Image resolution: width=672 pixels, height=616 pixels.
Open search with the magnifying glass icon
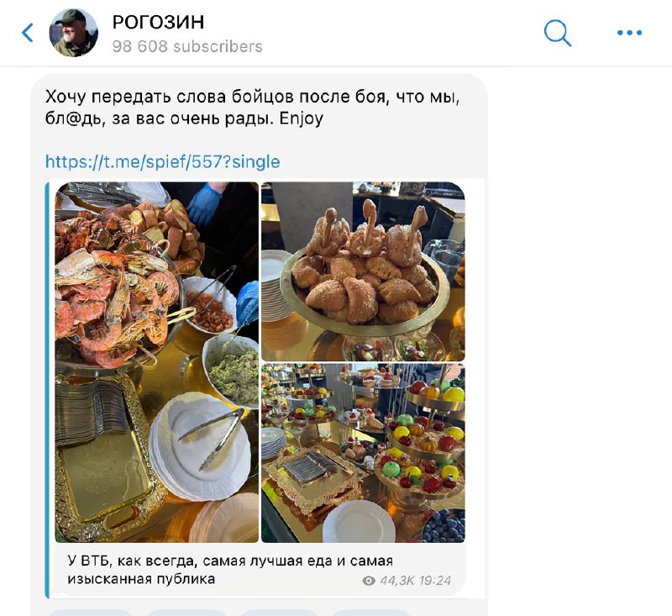tap(557, 33)
